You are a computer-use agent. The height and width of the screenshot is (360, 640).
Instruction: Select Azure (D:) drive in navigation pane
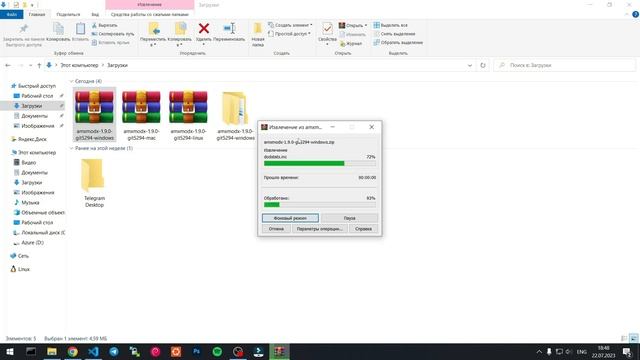pyautogui.click(x=32, y=242)
